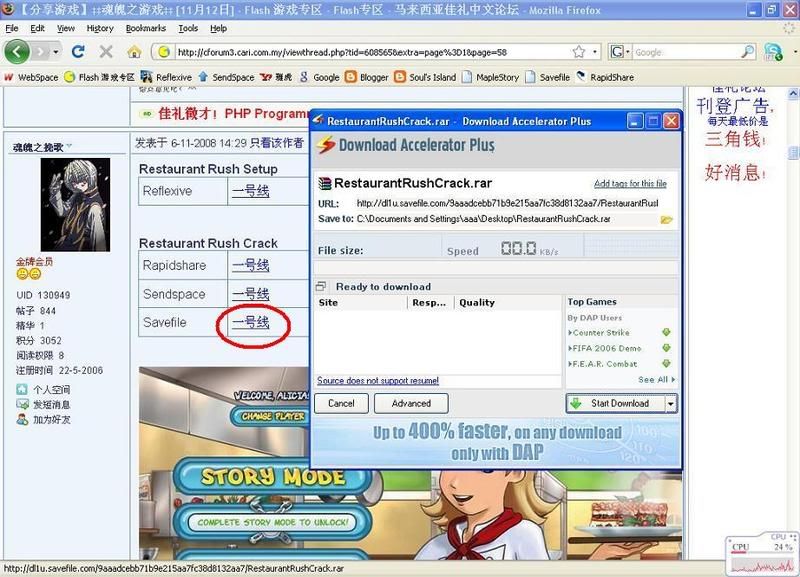Click the browse folder icon beside Save to

667,219
